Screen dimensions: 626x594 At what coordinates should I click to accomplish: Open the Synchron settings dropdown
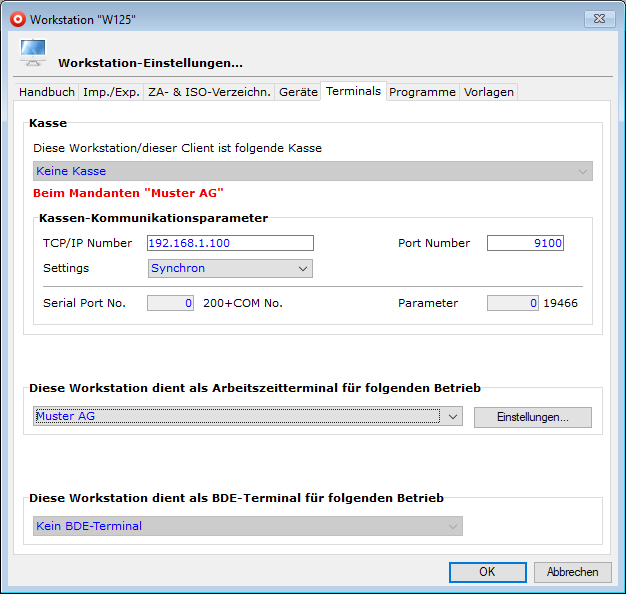click(x=230, y=268)
